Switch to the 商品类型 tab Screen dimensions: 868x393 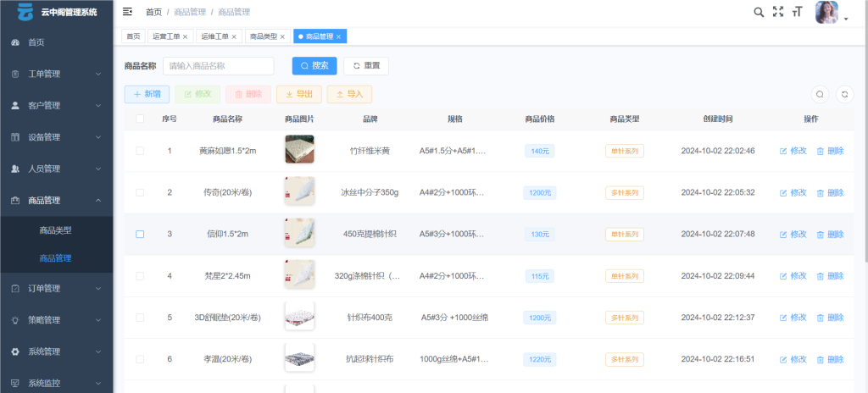(x=262, y=36)
